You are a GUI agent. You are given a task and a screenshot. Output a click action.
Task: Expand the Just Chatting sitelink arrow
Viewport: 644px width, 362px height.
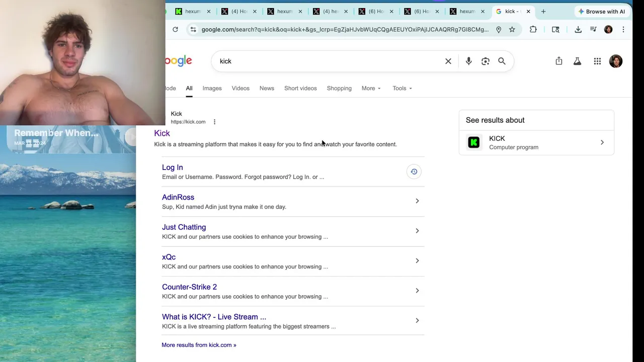tap(417, 231)
